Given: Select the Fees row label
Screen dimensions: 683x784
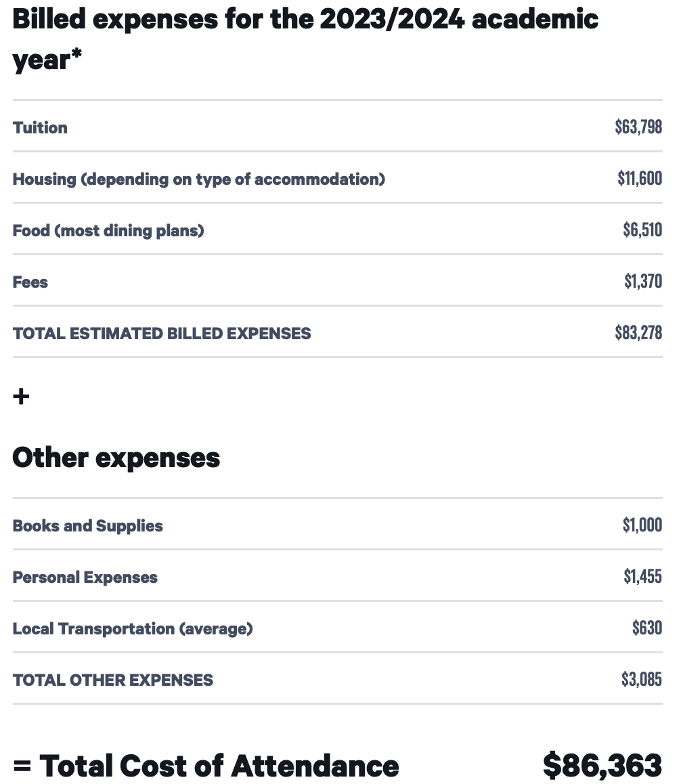Looking at the screenshot, I should [x=30, y=282].
